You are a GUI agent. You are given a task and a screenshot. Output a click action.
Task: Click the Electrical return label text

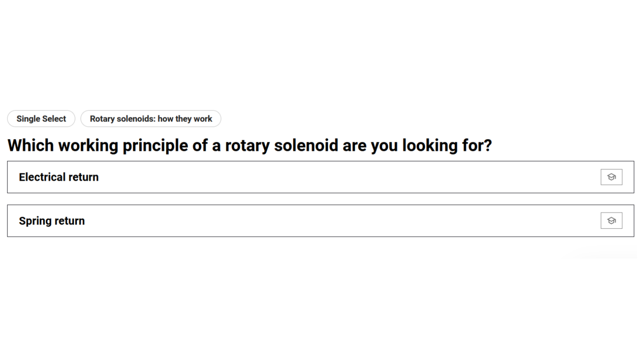pos(59,177)
